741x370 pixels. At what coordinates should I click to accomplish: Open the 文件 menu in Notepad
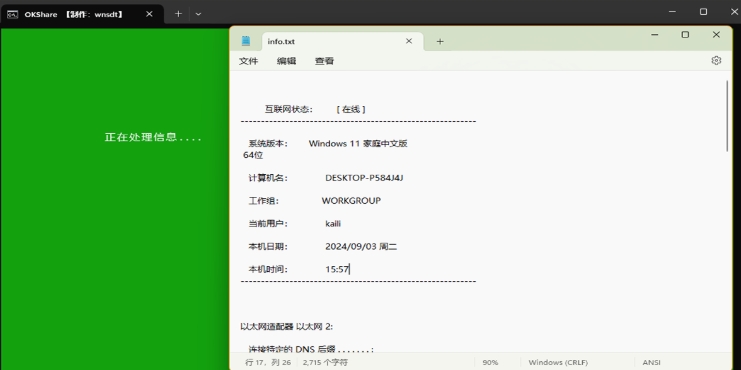(x=249, y=61)
